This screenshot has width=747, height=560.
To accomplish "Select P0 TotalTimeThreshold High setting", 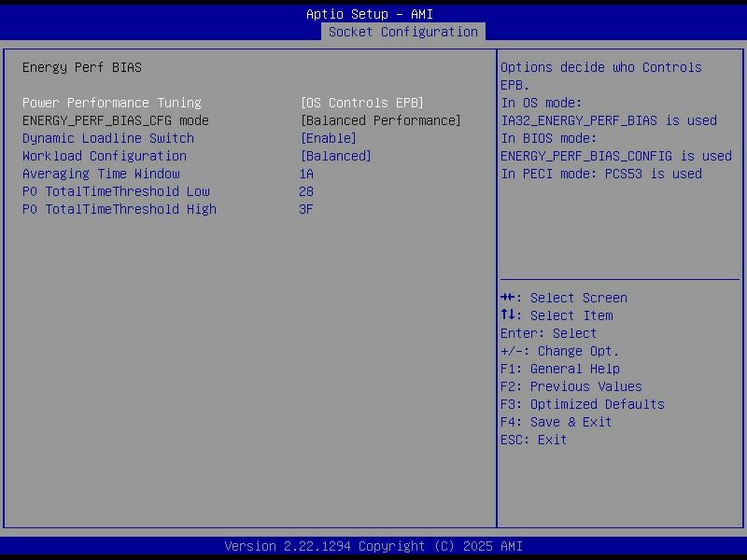I will [x=120, y=209].
